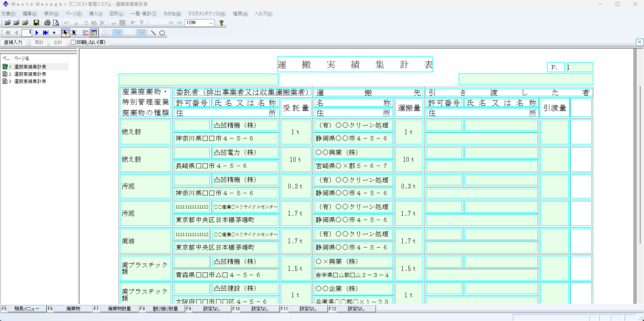Click the page number input field
Image resolution: width=644 pixels, height=321 pixels.
click(27, 33)
